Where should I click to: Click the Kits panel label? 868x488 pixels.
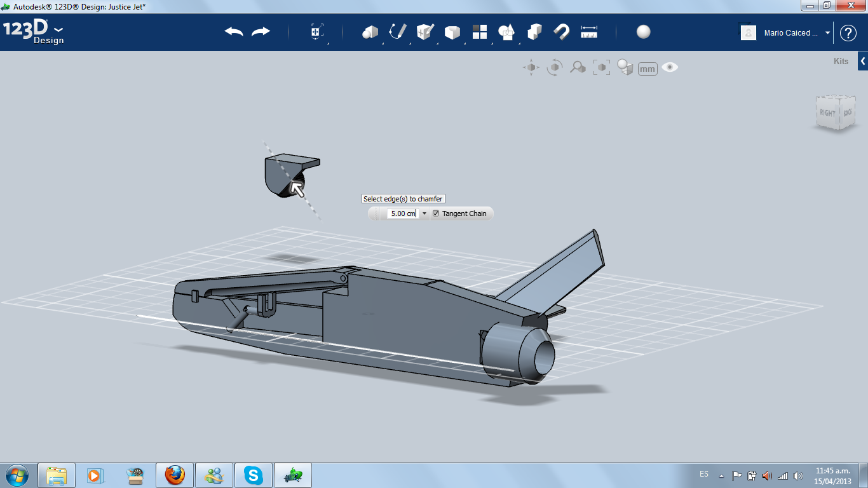(841, 62)
